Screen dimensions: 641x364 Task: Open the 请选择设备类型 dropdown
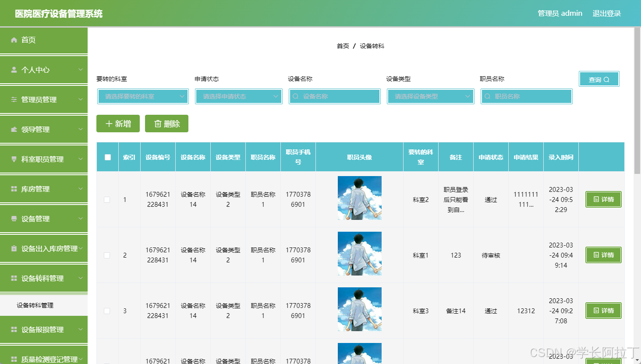(430, 96)
